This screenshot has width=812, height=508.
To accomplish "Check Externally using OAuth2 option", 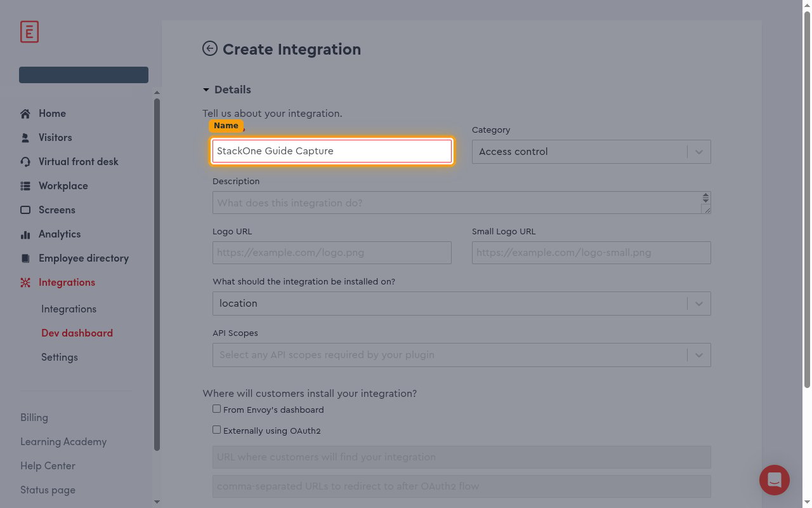I will pyautogui.click(x=216, y=430).
